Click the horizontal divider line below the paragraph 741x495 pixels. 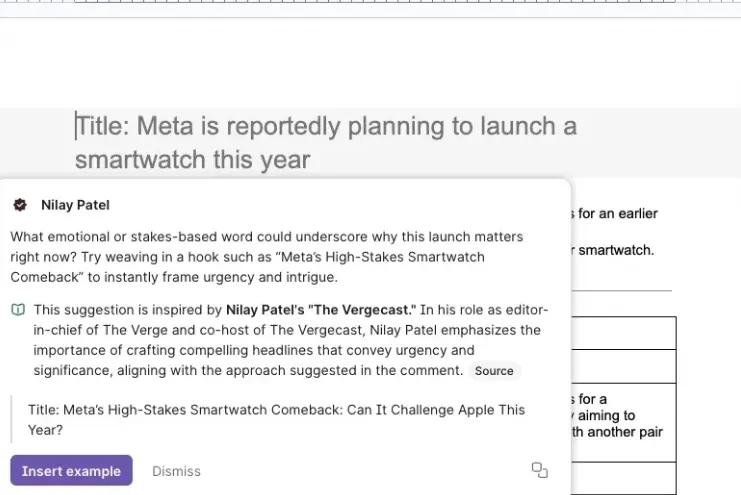[x=621, y=291]
